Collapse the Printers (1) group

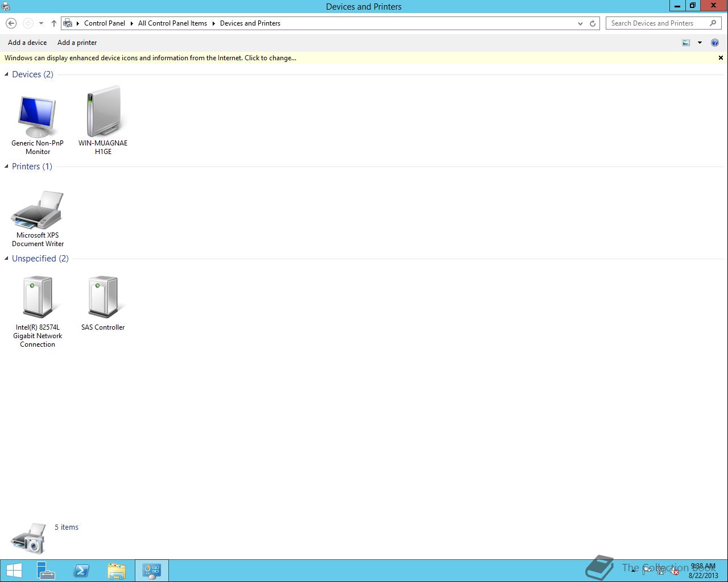click(6, 167)
